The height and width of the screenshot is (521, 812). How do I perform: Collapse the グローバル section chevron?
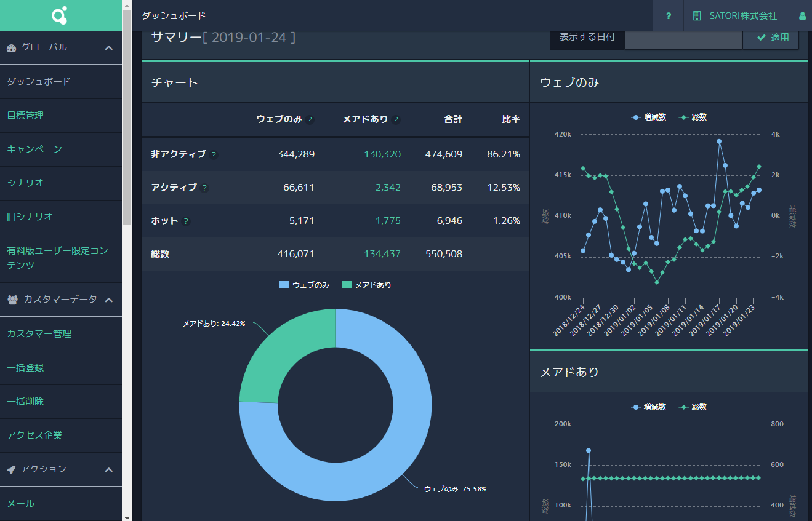click(109, 48)
